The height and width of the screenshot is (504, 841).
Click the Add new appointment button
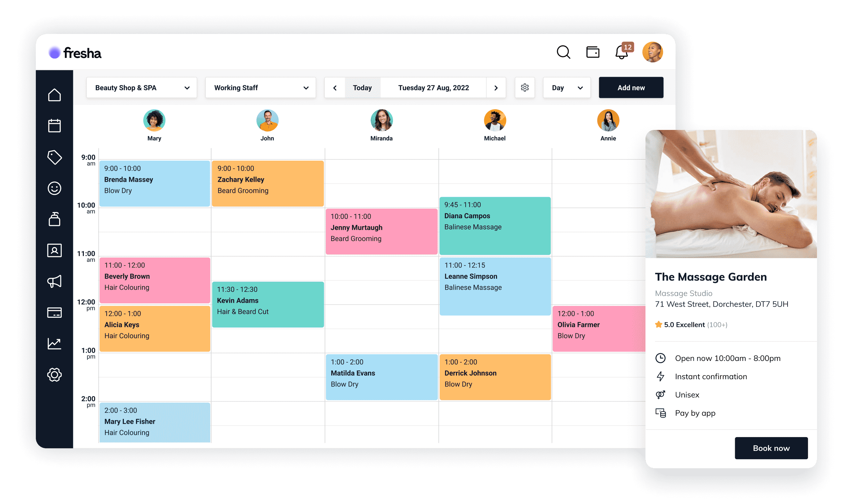pos(631,88)
